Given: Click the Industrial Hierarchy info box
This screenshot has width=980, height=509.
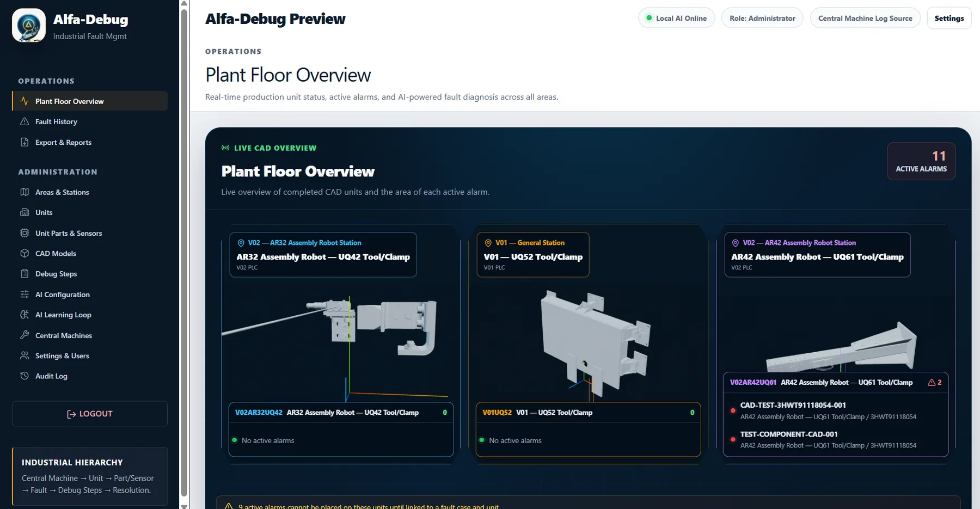Looking at the screenshot, I should pos(90,476).
